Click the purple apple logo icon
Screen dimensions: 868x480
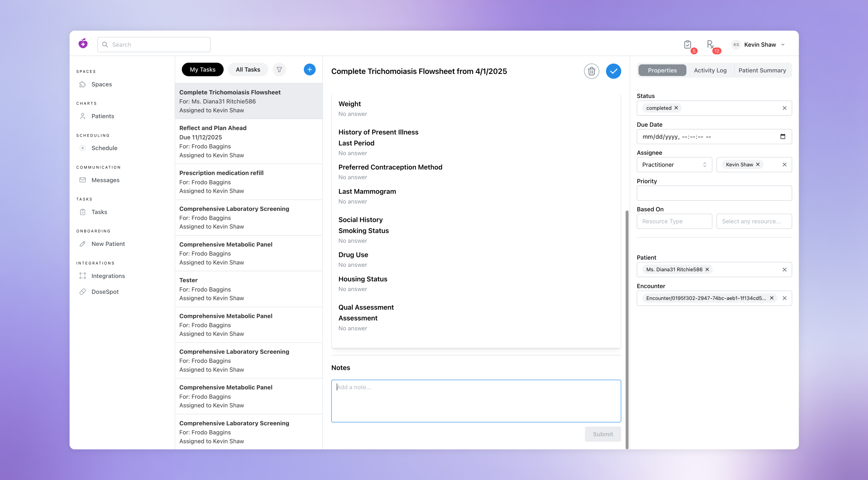[x=83, y=43]
